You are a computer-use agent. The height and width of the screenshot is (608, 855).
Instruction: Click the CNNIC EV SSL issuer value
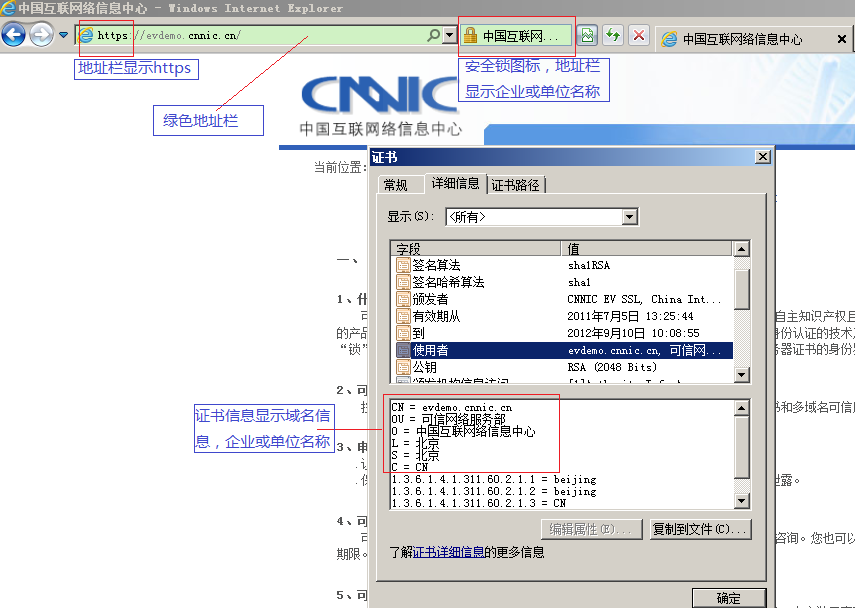(644, 299)
